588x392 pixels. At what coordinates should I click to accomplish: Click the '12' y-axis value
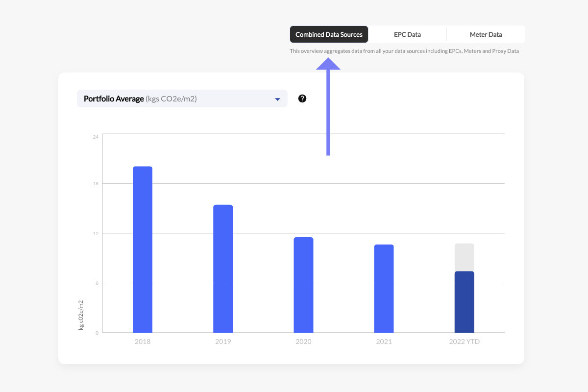point(96,233)
